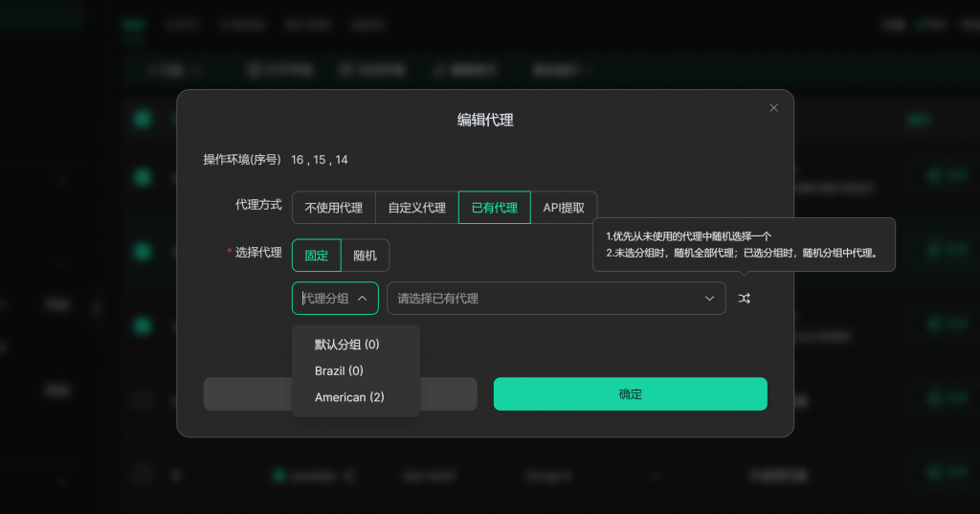Image resolution: width=980 pixels, height=514 pixels.
Task: Click the shuffle random-proxy icon
Action: (745, 299)
